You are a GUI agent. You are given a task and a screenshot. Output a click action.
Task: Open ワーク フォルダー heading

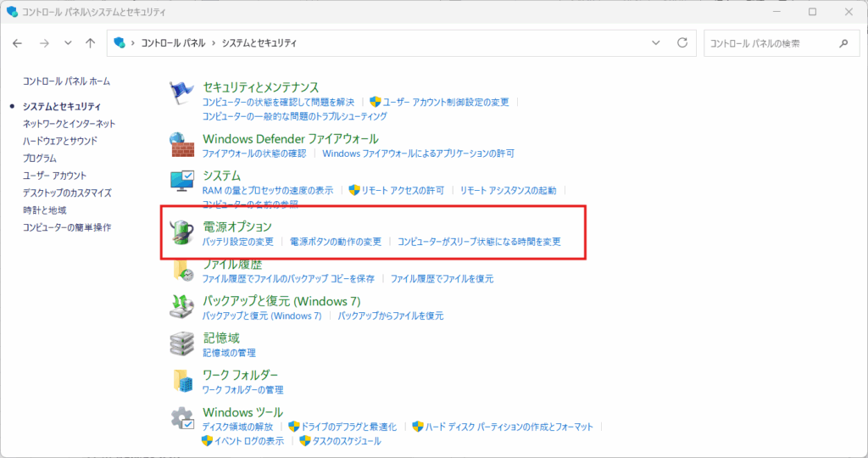click(x=240, y=375)
